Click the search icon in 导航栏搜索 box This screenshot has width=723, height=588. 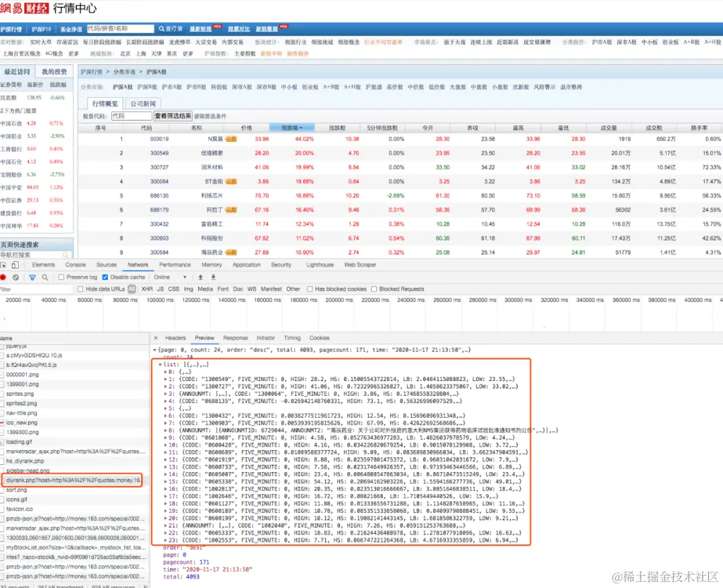coord(66,255)
